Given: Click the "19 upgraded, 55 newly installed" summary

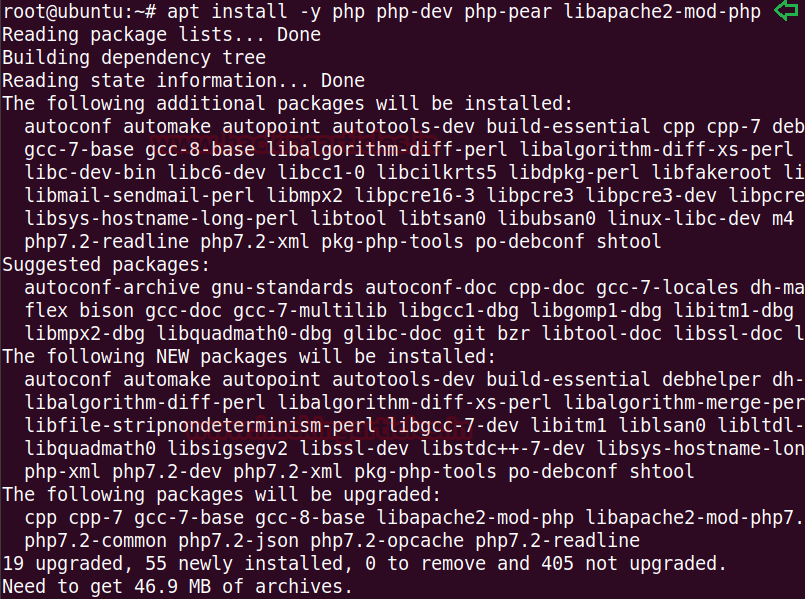Looking at the screenshot, I should (364, 564).
